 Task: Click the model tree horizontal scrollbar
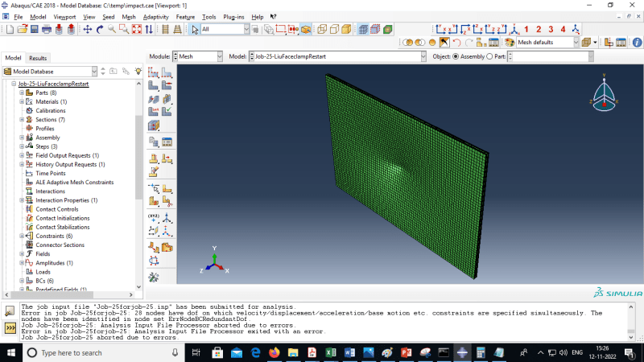[52, 294]
